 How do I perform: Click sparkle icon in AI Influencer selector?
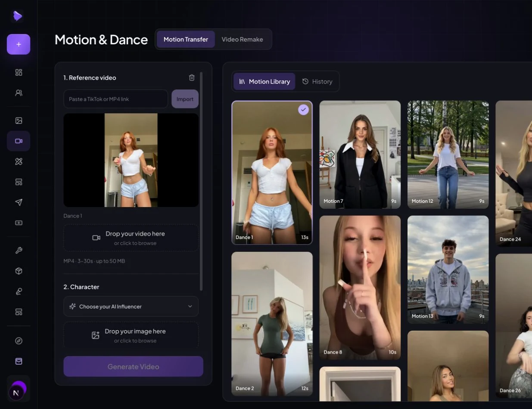click(72, 307)
